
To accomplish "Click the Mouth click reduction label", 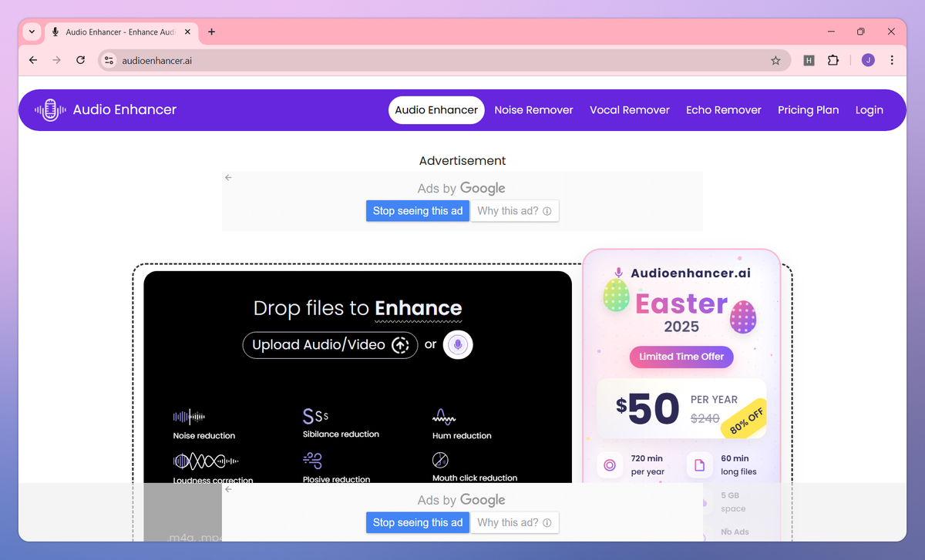I will coord(475,478).
